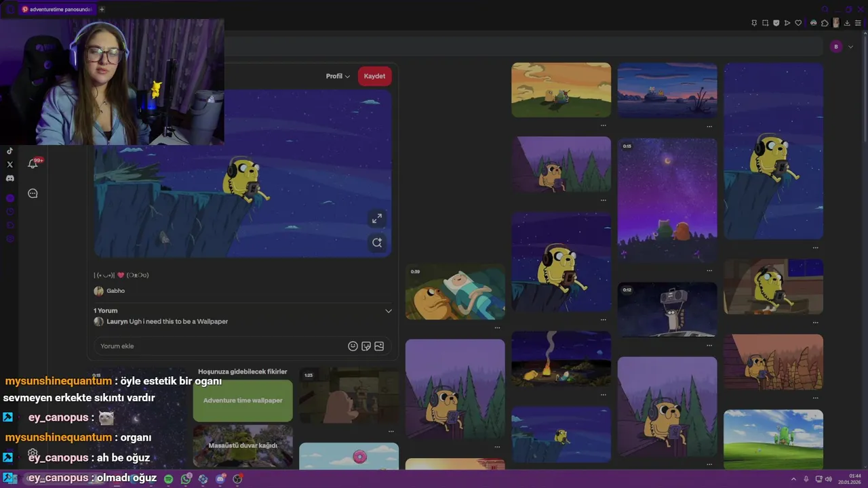Attach a photo to the comment

379,346
